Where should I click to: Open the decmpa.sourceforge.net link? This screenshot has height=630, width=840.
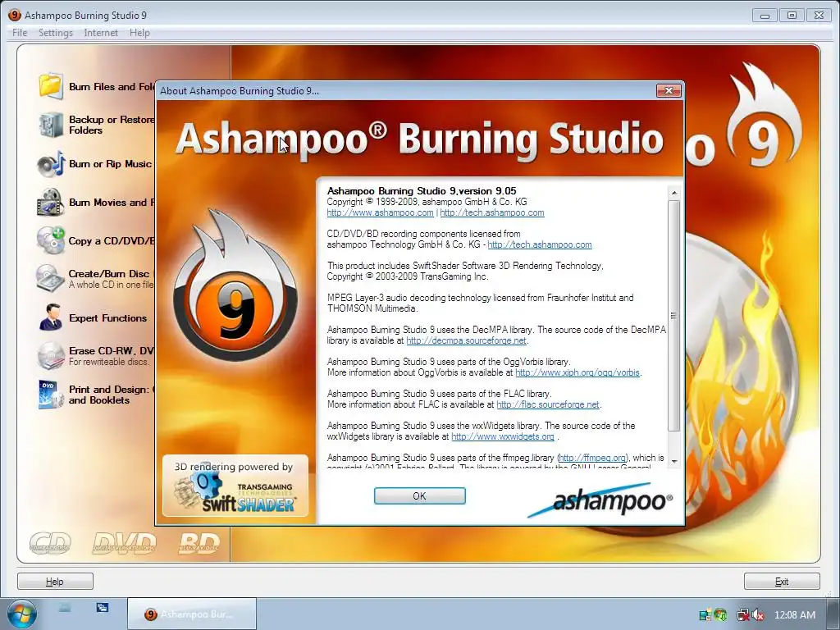pyautogui.click(x=466, y=340)
